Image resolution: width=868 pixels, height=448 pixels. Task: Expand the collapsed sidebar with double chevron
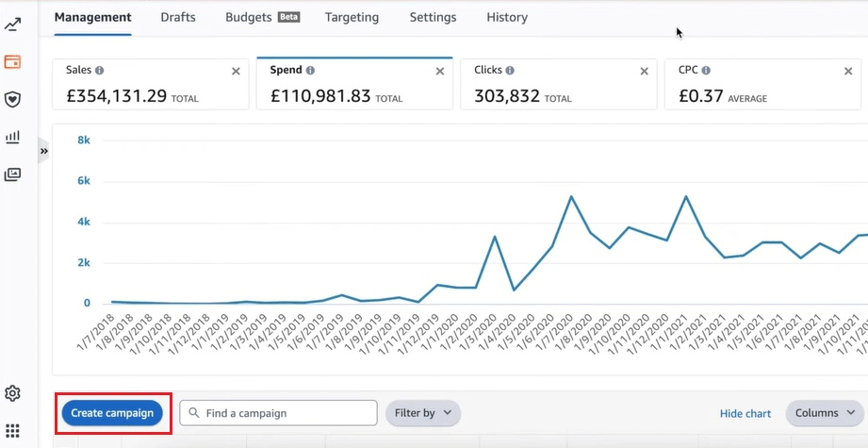pos(43,151)
